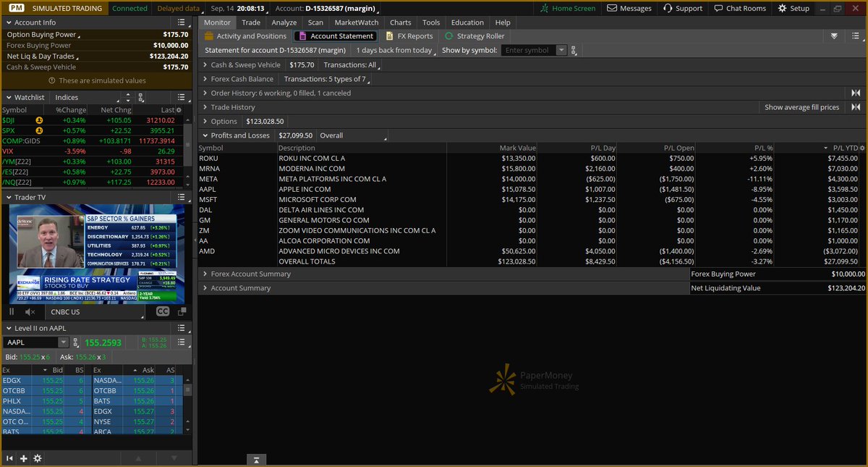Unmute the Trader TV audio
Image resolution: width=868 pixels, height=467 pixels.
(30, 311)
